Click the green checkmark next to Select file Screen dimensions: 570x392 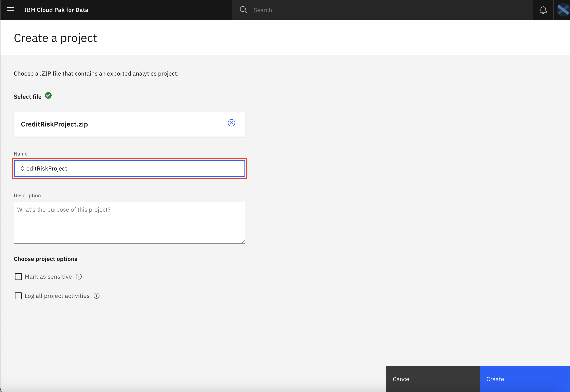(x=48, y=96)
